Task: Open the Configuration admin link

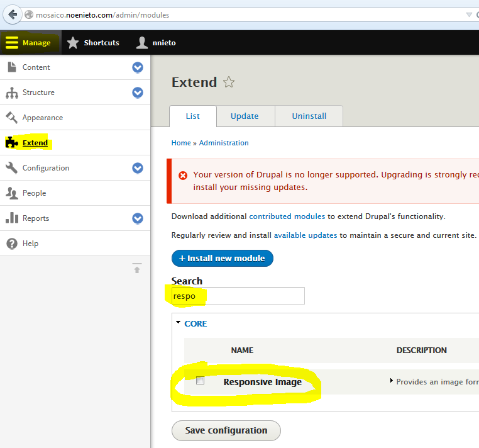Action: tap(46, 168)
